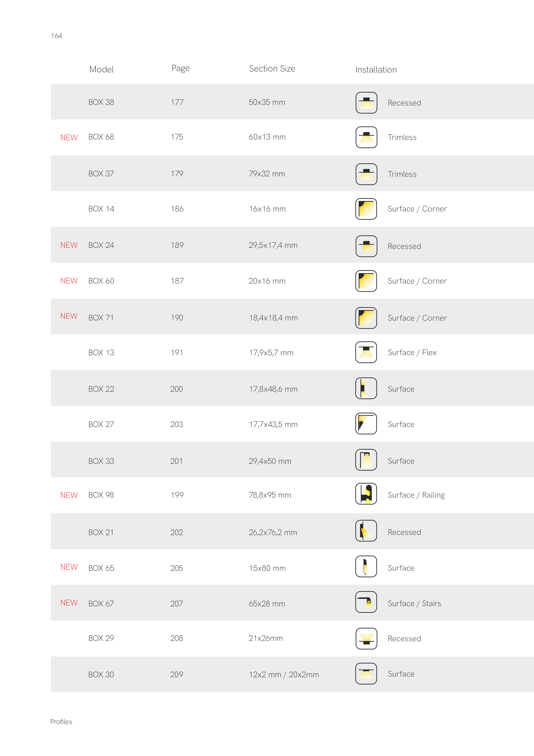Go to page number 189 for BOX 24

[177, 245]
